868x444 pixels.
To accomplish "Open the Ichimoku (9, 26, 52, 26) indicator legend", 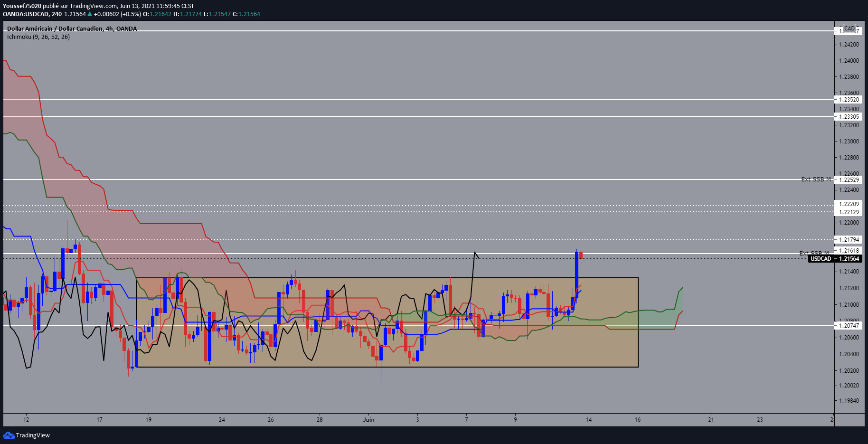I will coord(38,37).
